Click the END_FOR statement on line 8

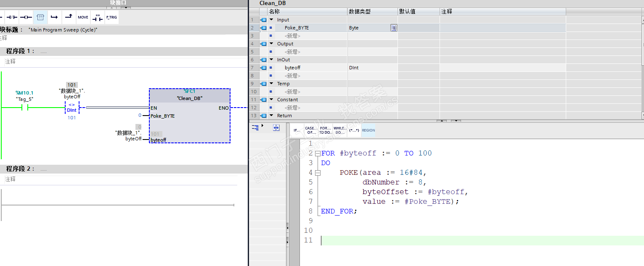point(339,211)
